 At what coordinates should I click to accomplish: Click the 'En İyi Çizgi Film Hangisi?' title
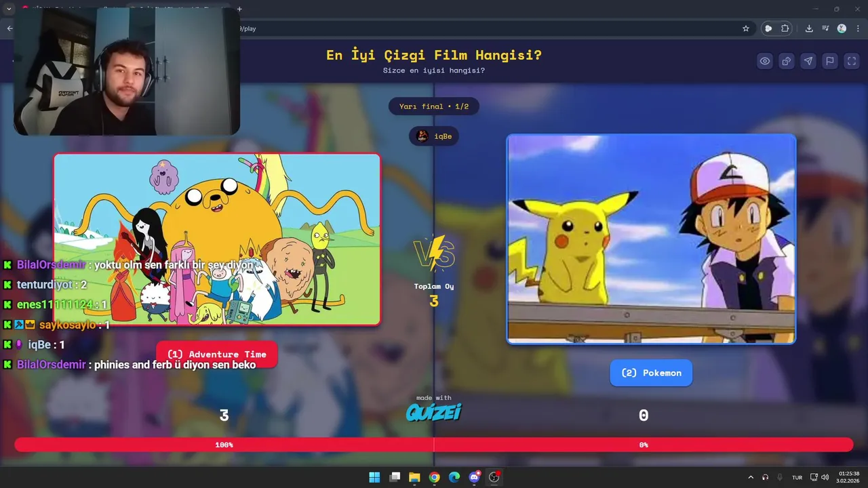point(434,56)
